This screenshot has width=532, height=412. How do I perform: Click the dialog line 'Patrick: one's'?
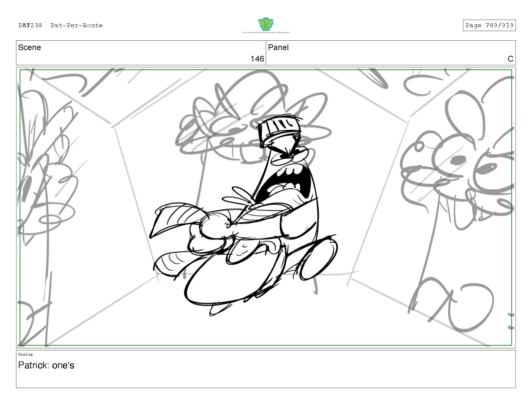coord(46,365)
